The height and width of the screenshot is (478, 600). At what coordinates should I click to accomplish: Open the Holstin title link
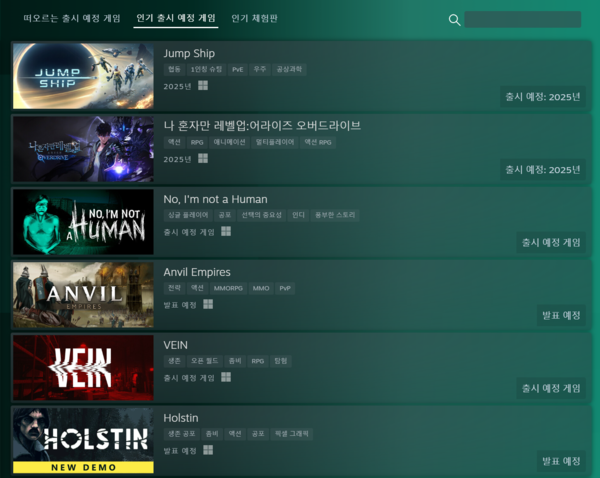click(x=181, y=418)
